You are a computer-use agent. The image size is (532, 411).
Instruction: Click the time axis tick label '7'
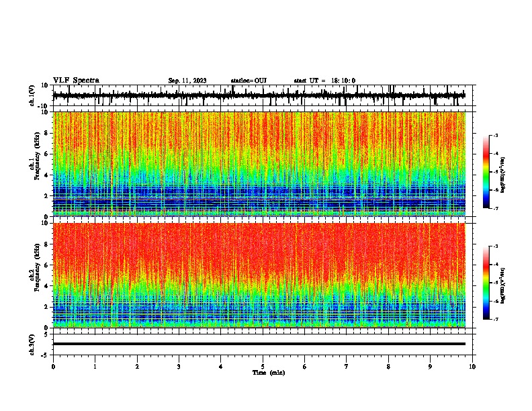point(347,367)
